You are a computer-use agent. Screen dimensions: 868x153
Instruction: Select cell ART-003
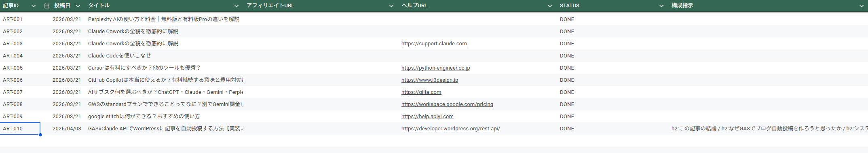[20, 44]
